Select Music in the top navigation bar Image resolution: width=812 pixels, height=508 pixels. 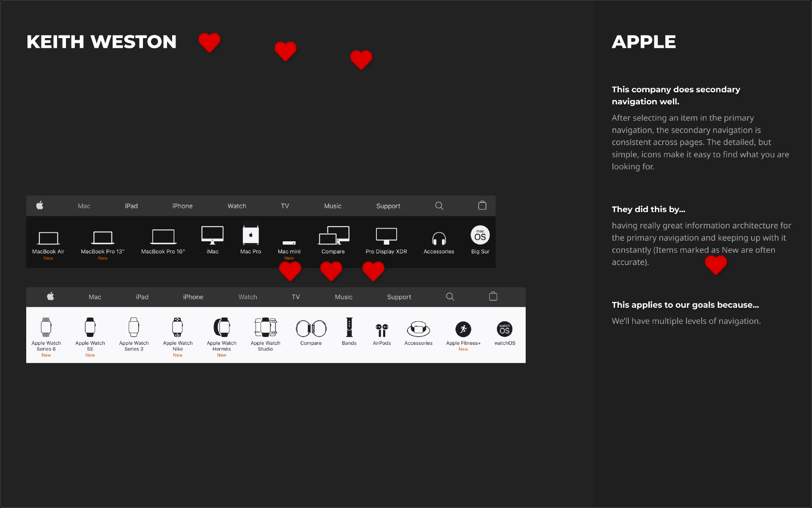point(333,206)
